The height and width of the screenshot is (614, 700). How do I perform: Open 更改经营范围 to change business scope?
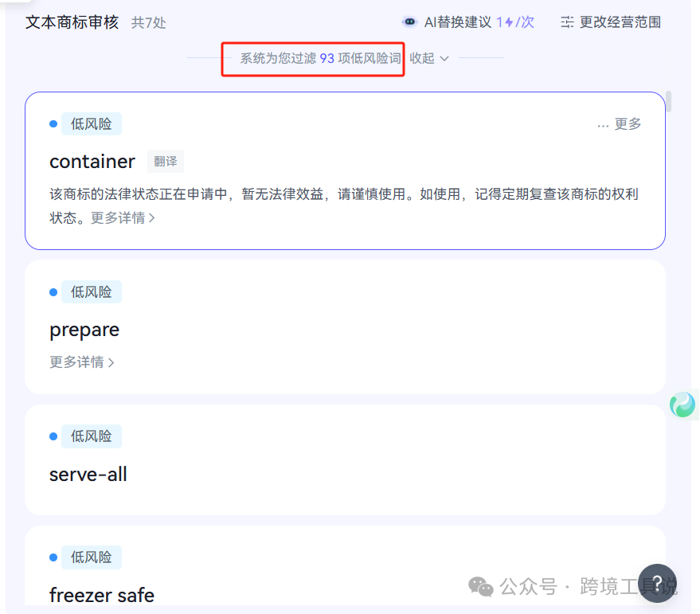click(x=620, y=22)
